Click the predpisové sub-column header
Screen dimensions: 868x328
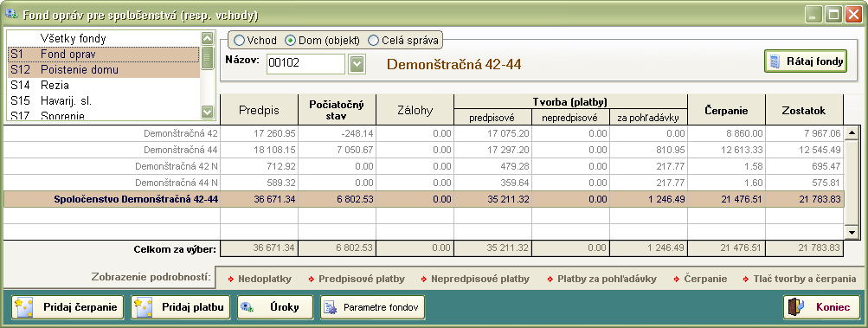point(492,117)
